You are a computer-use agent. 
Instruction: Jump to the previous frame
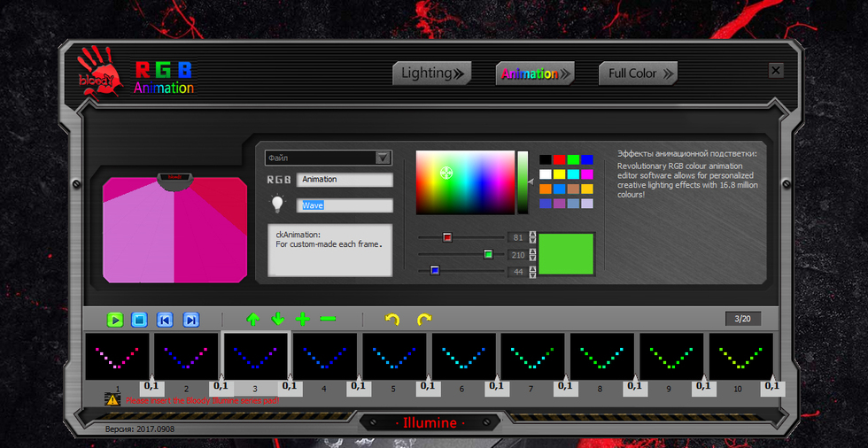click(x=165, y=320)
